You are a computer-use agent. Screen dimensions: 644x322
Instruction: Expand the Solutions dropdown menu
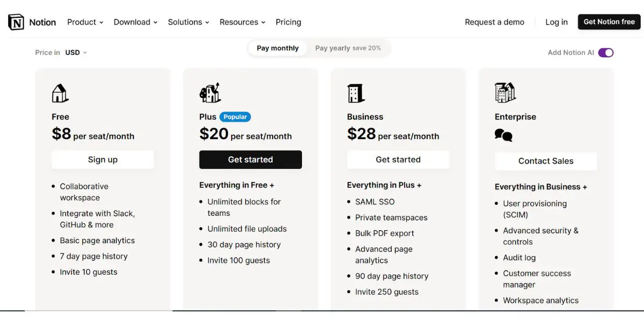[x=188, y=22]
